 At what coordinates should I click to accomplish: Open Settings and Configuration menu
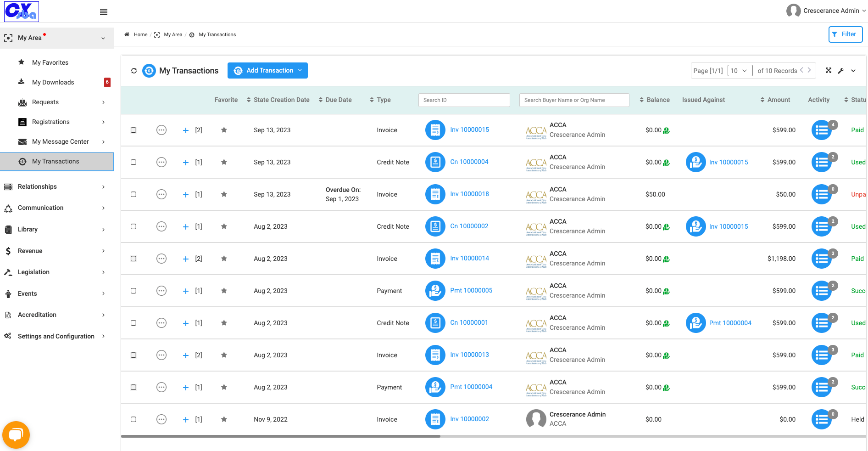click(57, 336)
